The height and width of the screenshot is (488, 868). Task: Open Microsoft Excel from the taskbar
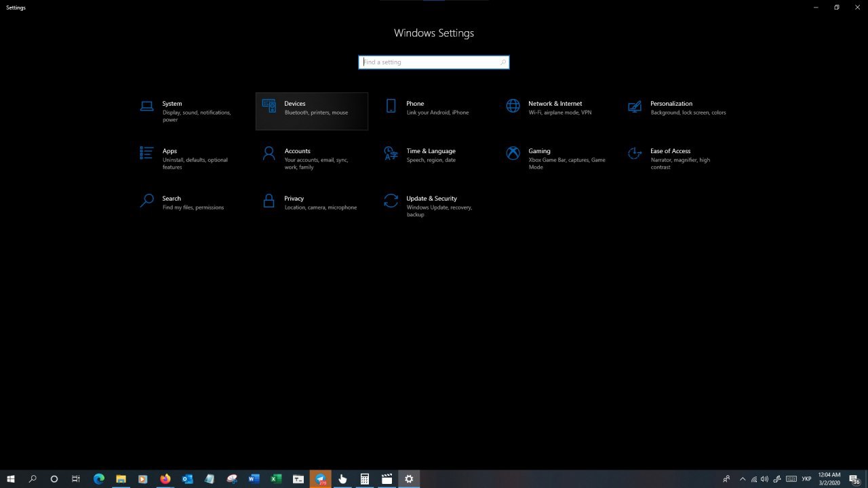pyautogui.click(x=276, y=479)
